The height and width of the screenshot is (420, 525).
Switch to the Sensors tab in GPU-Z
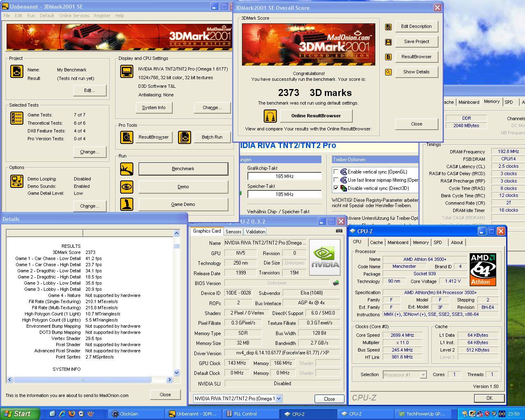(x=233, y=232)
